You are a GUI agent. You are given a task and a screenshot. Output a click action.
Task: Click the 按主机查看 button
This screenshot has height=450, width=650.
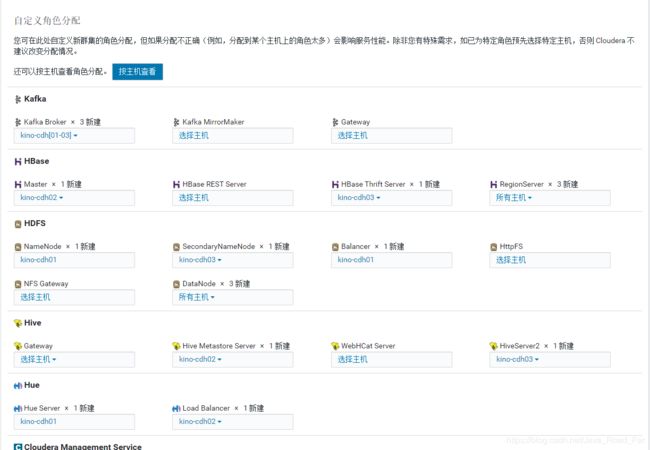[x=137, y=72]
